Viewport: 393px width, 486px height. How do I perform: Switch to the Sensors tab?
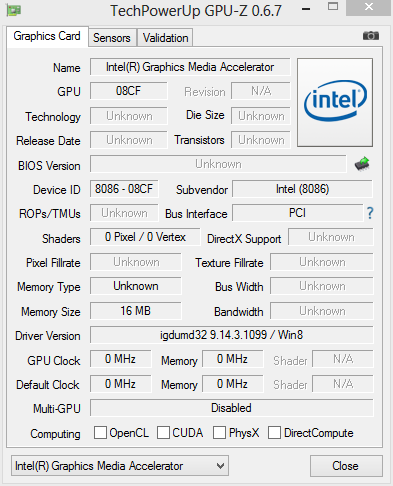(x=112, y=38)
